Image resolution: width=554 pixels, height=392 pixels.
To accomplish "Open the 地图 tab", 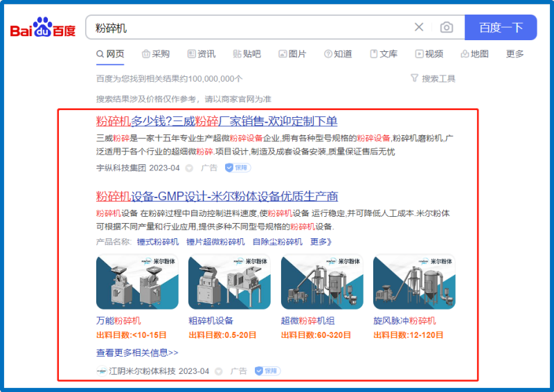I will [474, 54].
